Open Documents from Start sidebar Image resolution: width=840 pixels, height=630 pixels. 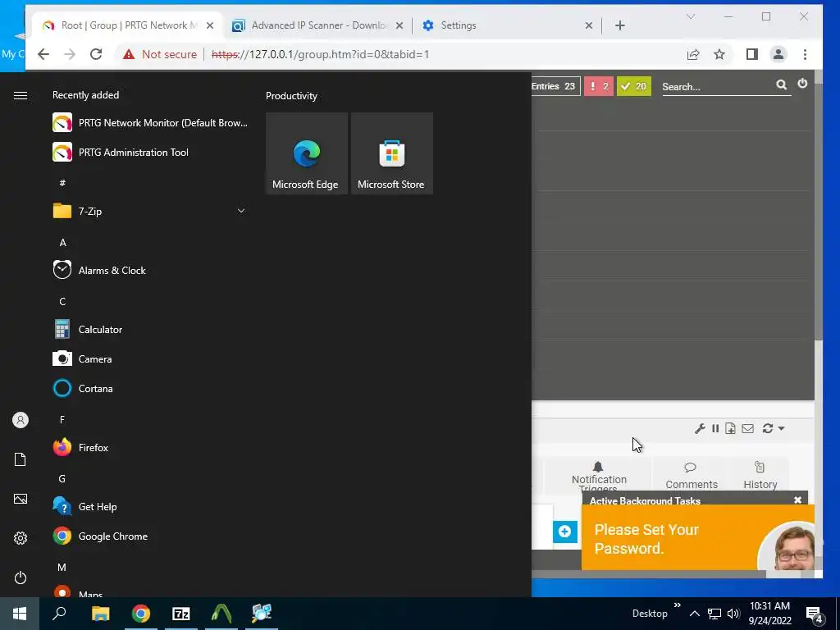click(x=21, y=459)
